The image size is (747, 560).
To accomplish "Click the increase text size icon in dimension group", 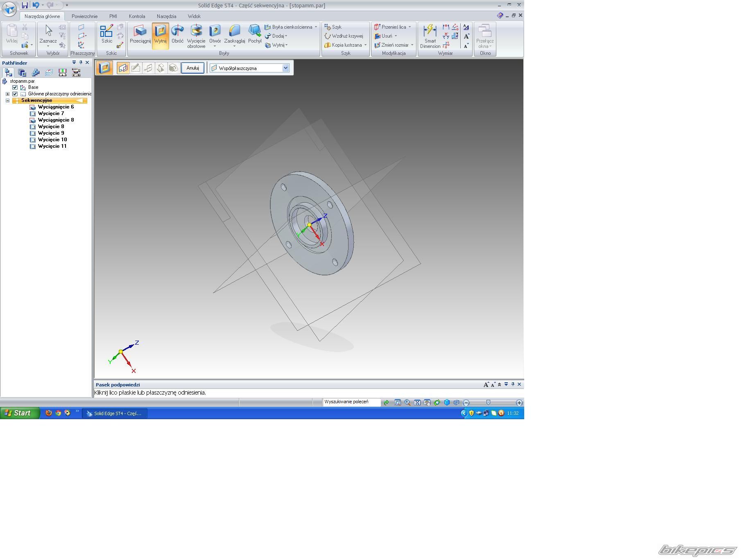I will [x=466, y=36].
